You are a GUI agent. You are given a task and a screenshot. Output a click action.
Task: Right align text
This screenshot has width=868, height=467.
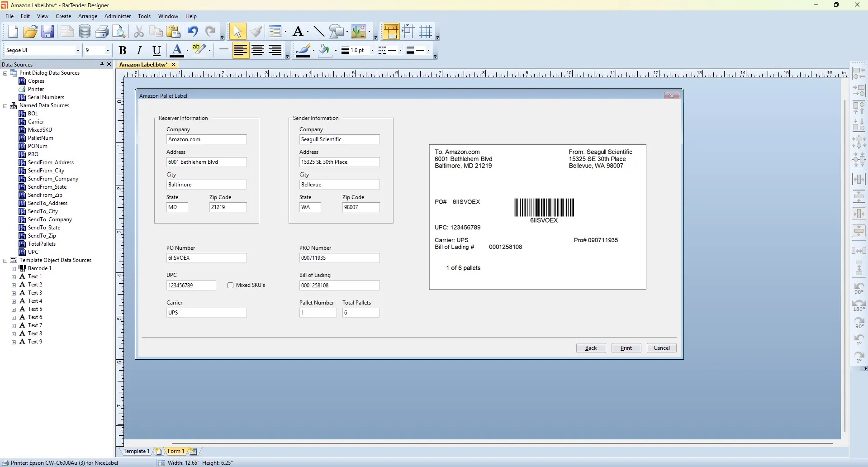[275, 50]
